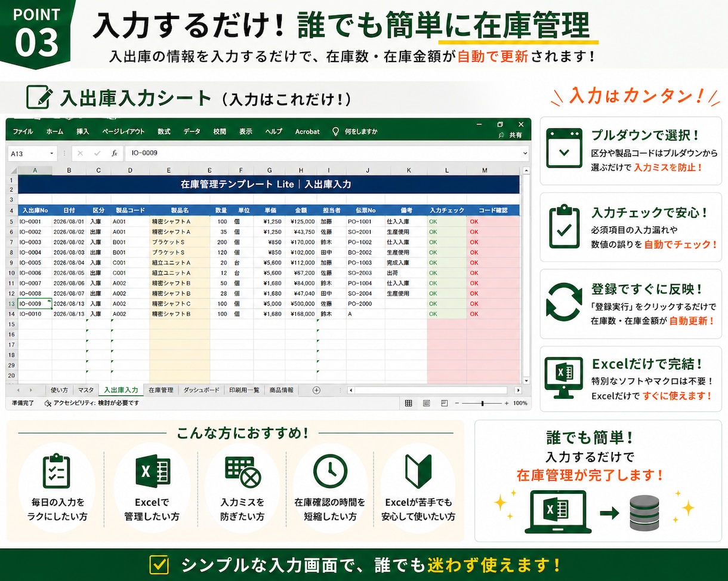Open the 印刷用一覧 sheet tab

(x=244, y=390)
